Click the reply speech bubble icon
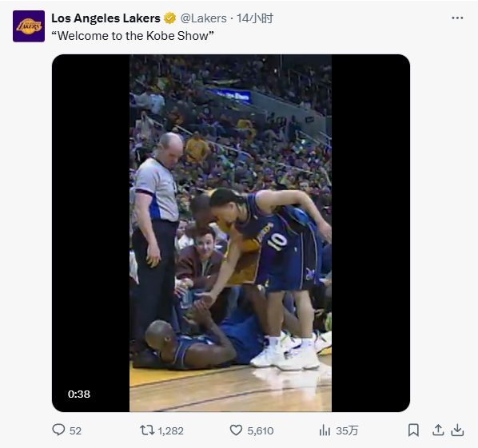Image resolution: width=478 pixels, height=448 pixels. pos(58,430)
